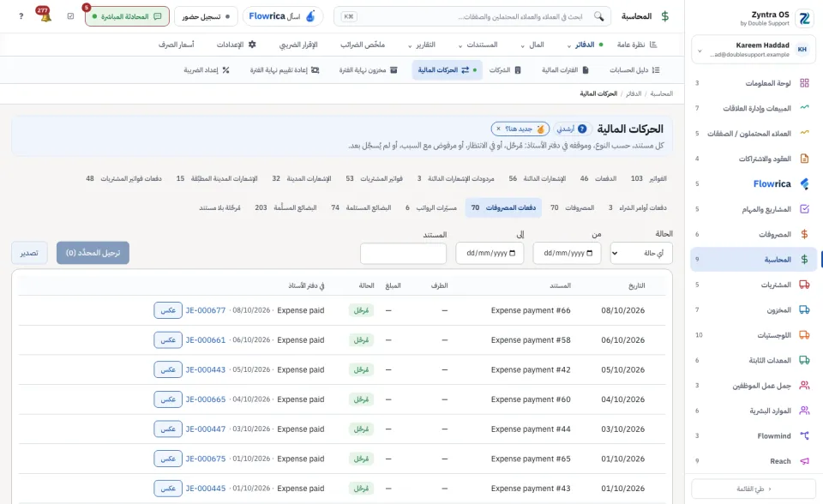Open المصروفات sidebar dollar icon
The image size is (823, 504).
(x=804, y=234)
